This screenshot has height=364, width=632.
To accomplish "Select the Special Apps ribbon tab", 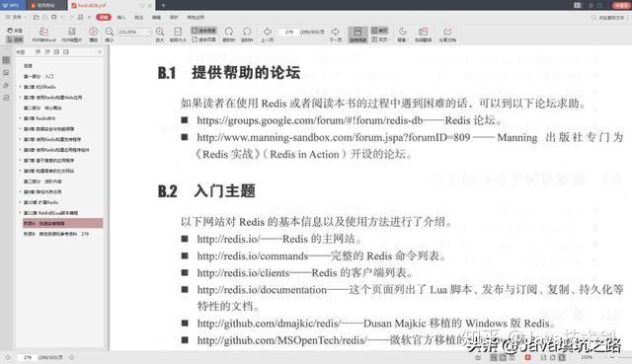I will tap(196, 18).
